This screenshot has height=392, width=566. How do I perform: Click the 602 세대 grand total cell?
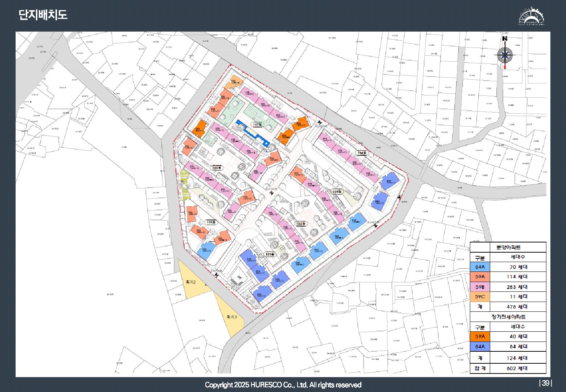coord(518,368)
